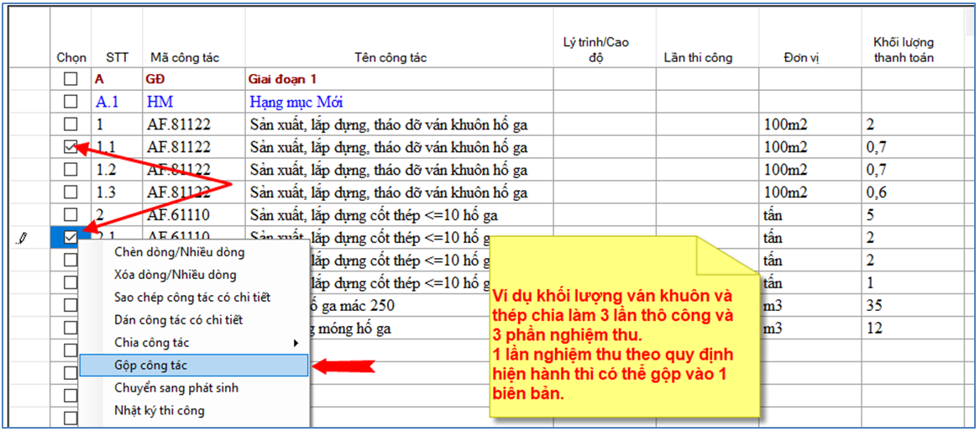Click the empty 'Lần thi công' cell of row 1.1
Image resolution: width=980 pixels, height=432 pixels.
tap(708, 147)
